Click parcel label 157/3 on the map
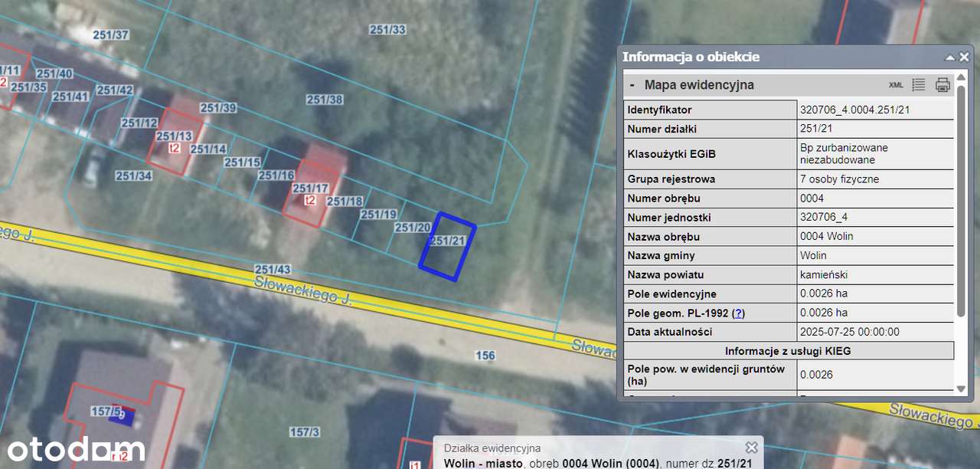 304,433
